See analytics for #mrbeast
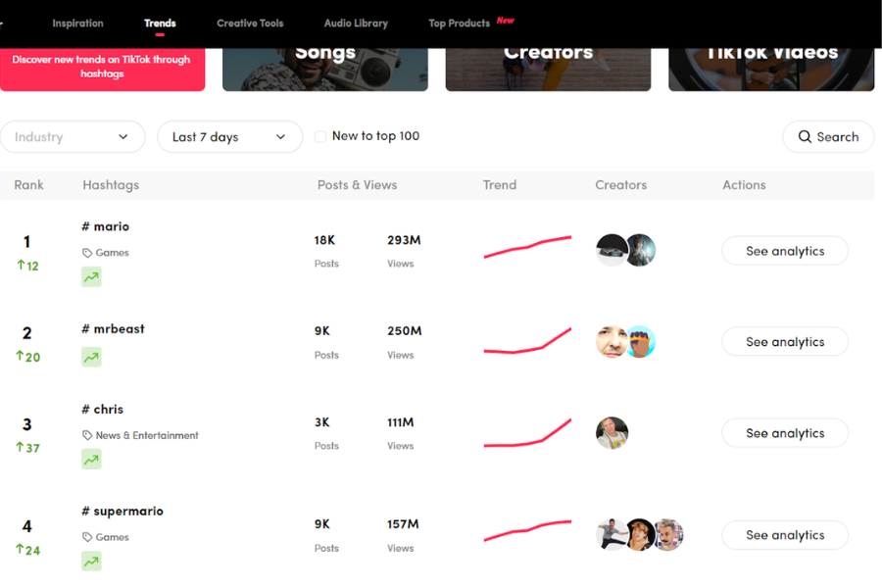This screenshot has height=588, width=882. 785,342
